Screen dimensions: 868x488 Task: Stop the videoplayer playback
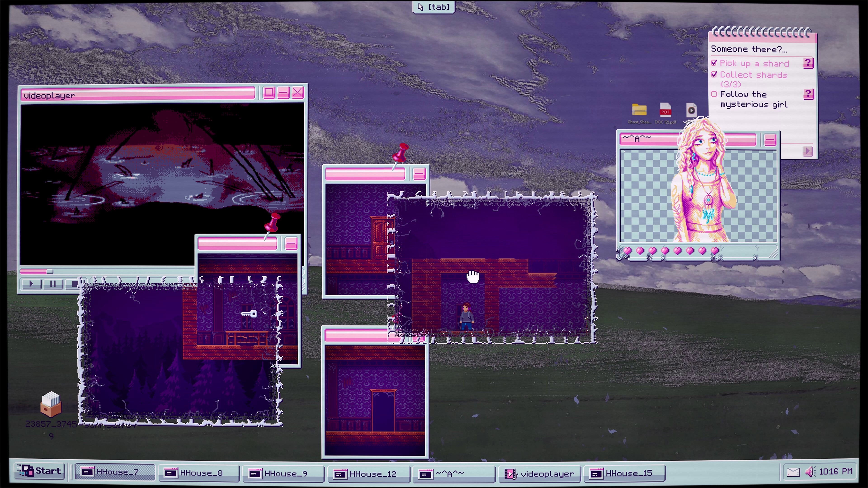(72, 284)
